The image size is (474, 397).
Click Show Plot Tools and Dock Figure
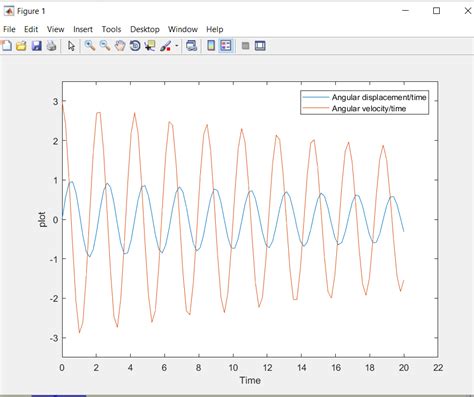click(x=260, y=46)
